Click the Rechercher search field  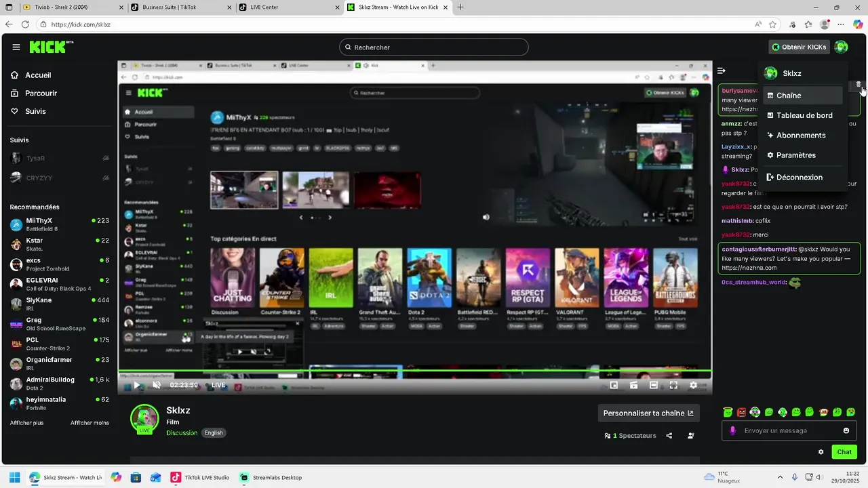(x=434, y=47)
